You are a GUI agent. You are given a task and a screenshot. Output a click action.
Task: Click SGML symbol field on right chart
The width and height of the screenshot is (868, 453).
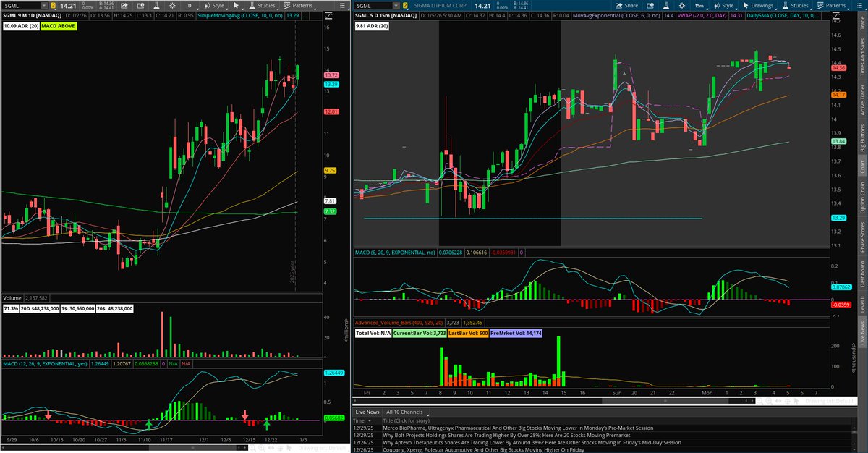point(373,6)
